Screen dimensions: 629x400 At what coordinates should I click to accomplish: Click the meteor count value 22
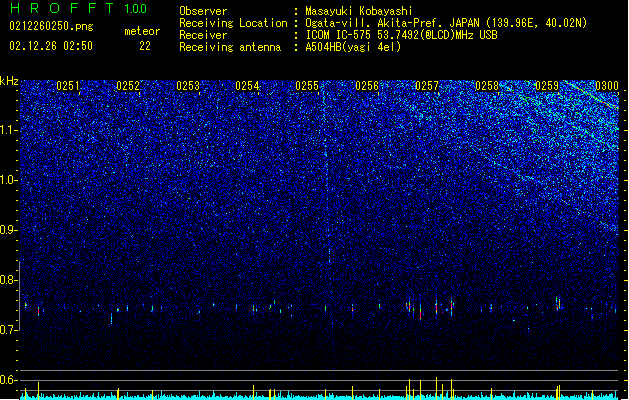point(145,46)
